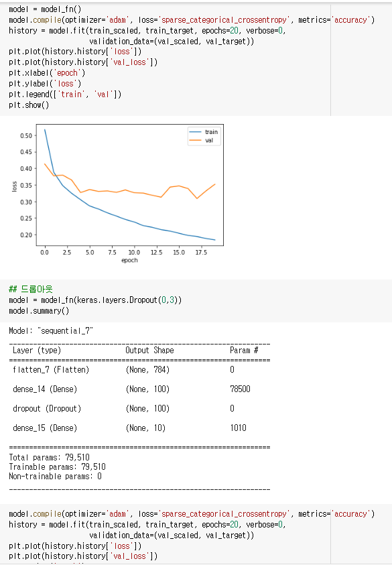This screenshot has width=392, height=565.
Task: Click the 5.0 x-axis tick label
Action: point(90,252)
